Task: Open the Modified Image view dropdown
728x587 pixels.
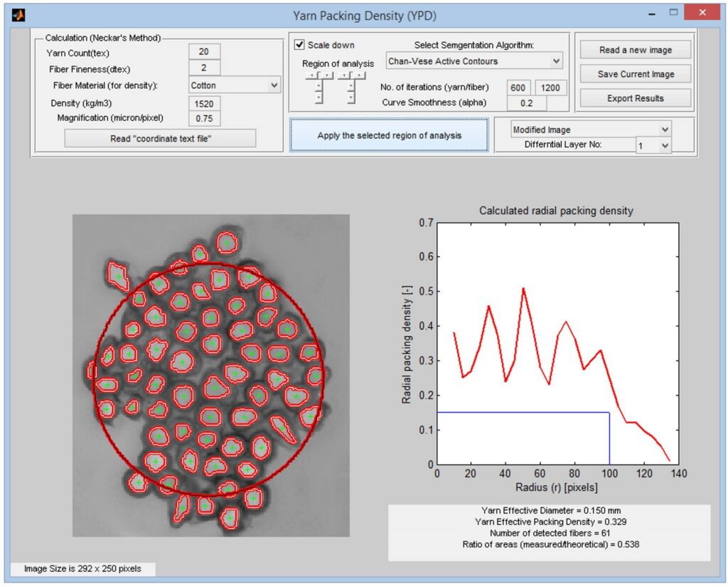Action: [591, 129]
